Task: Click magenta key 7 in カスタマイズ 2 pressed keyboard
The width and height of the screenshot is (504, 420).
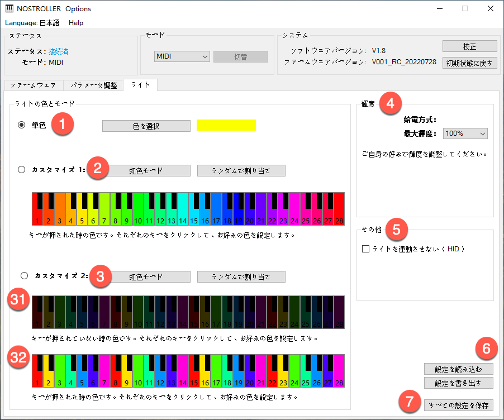Action: coord(104,371)
